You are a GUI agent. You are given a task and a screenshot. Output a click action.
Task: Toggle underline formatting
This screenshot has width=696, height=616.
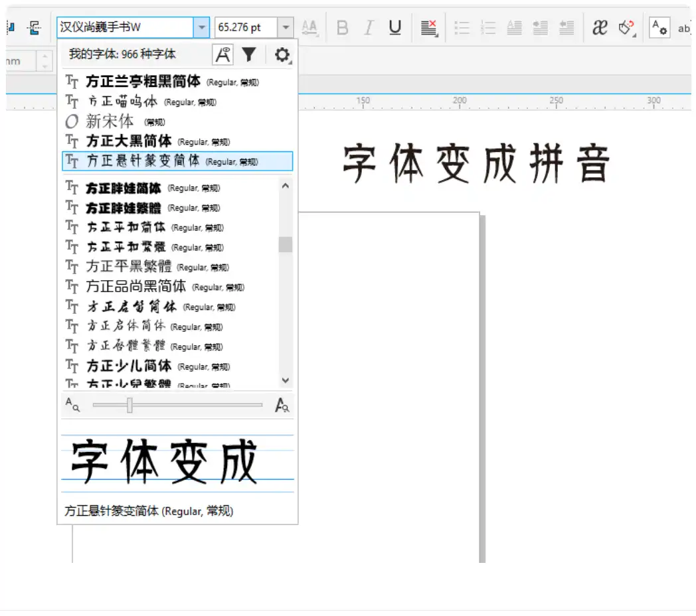[394, 27]
